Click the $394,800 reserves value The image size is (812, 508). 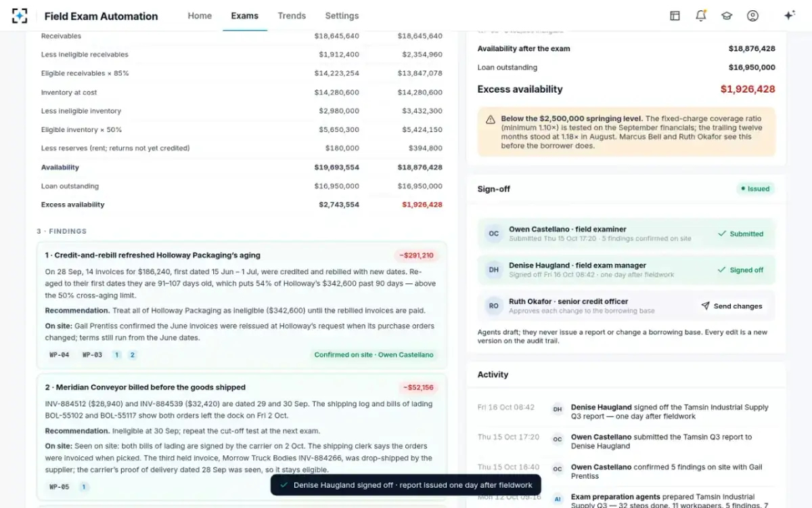(x=426, y=148)
